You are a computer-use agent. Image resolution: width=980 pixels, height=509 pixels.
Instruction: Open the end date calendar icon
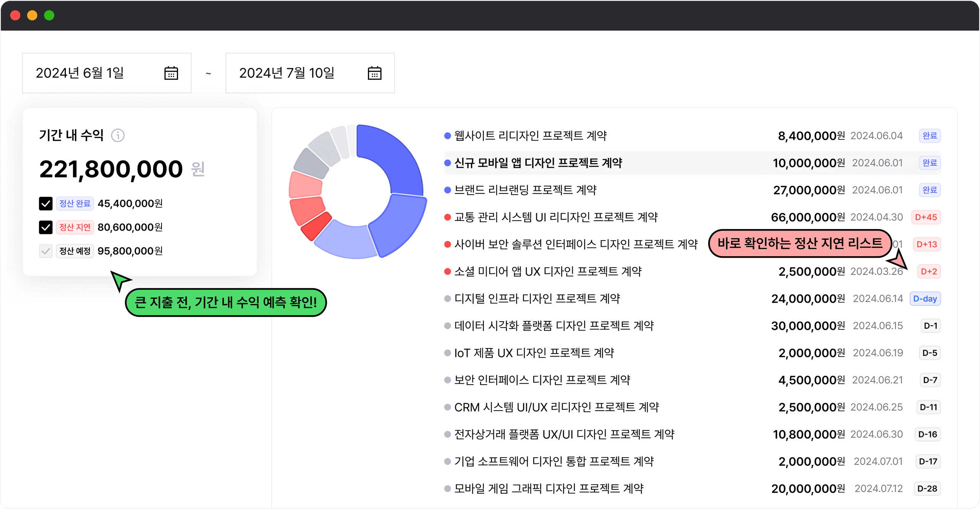374,73
